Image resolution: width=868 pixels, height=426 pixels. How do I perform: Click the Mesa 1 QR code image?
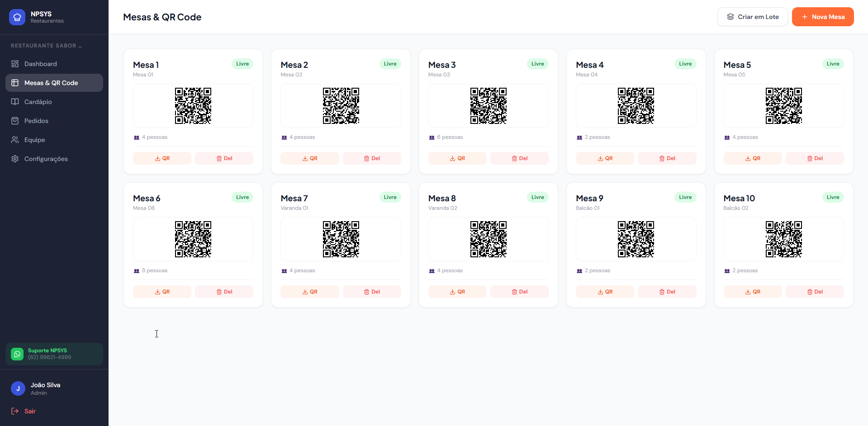coord(193,106)
